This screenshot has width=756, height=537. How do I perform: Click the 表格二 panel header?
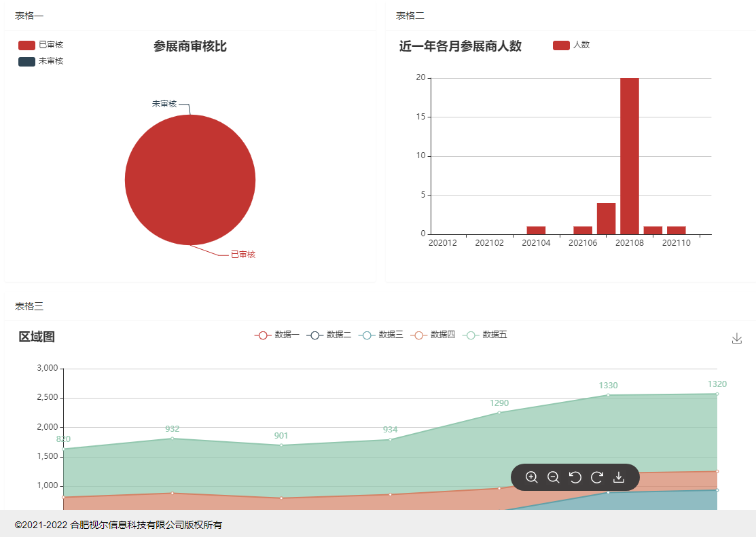click(410, 16)
